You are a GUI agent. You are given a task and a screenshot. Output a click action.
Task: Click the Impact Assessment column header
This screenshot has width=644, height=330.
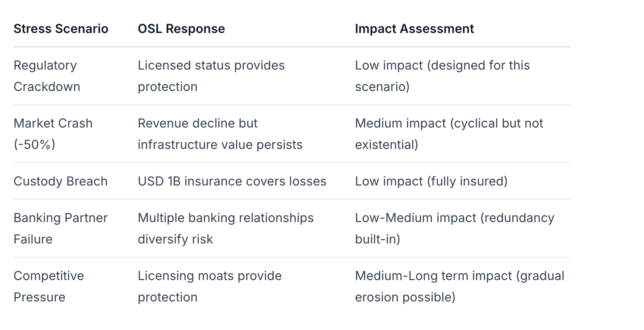tap(414, 29)
